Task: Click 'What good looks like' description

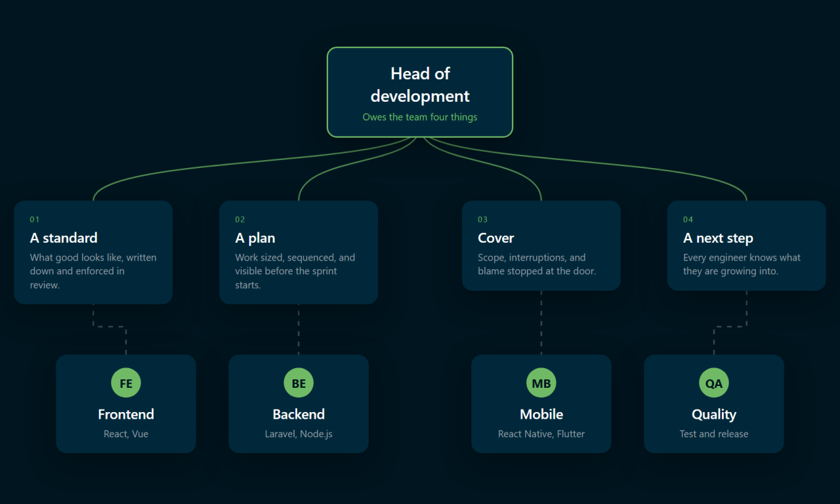Action: click(93, 271)
